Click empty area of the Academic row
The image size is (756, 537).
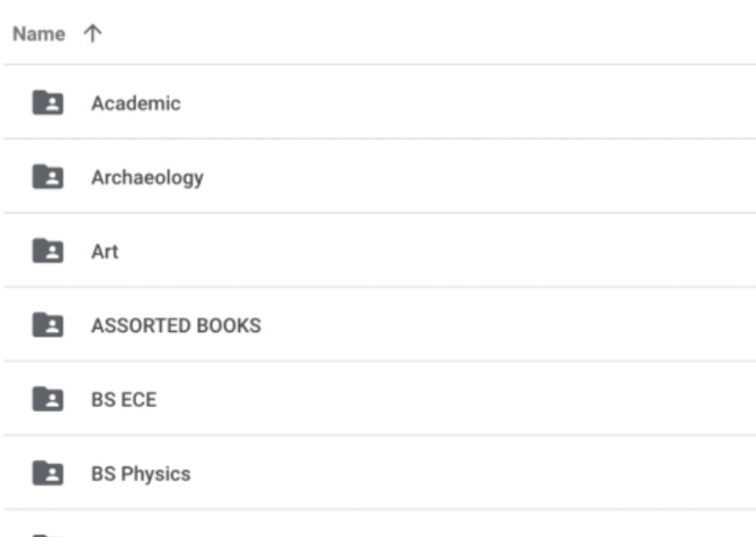(467, 103)
